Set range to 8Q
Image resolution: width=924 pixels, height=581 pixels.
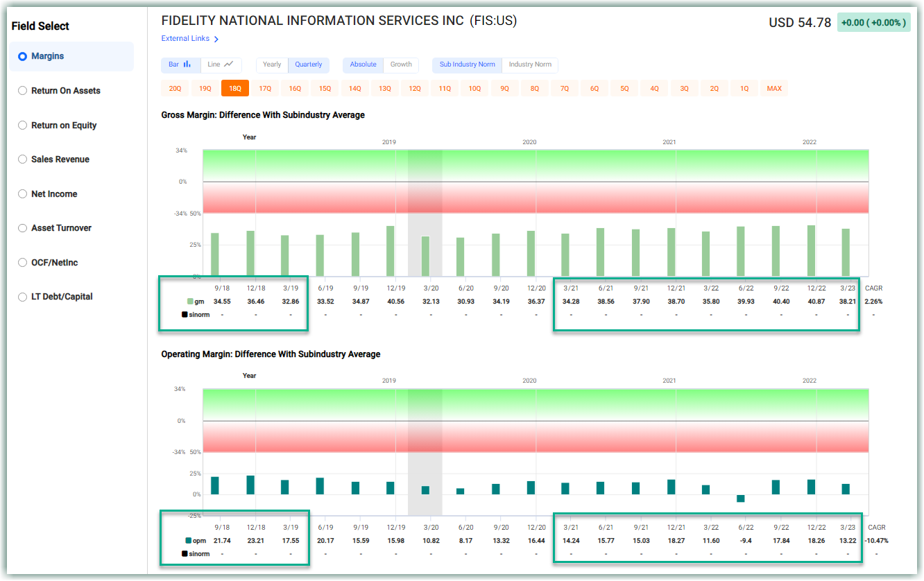534,89
